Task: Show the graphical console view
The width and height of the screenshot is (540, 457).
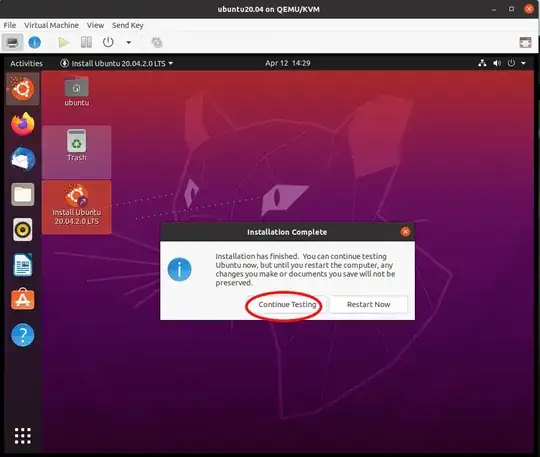Action: 12,43
